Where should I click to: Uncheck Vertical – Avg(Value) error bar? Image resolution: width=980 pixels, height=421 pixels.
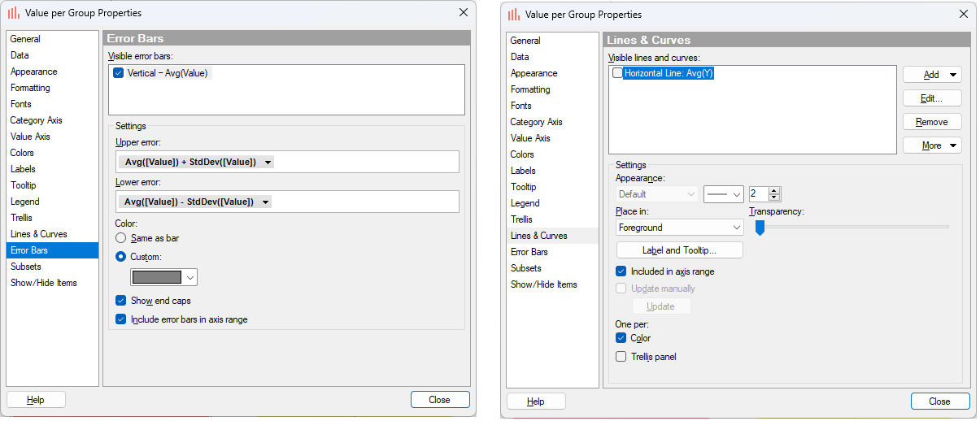(119, 73)
